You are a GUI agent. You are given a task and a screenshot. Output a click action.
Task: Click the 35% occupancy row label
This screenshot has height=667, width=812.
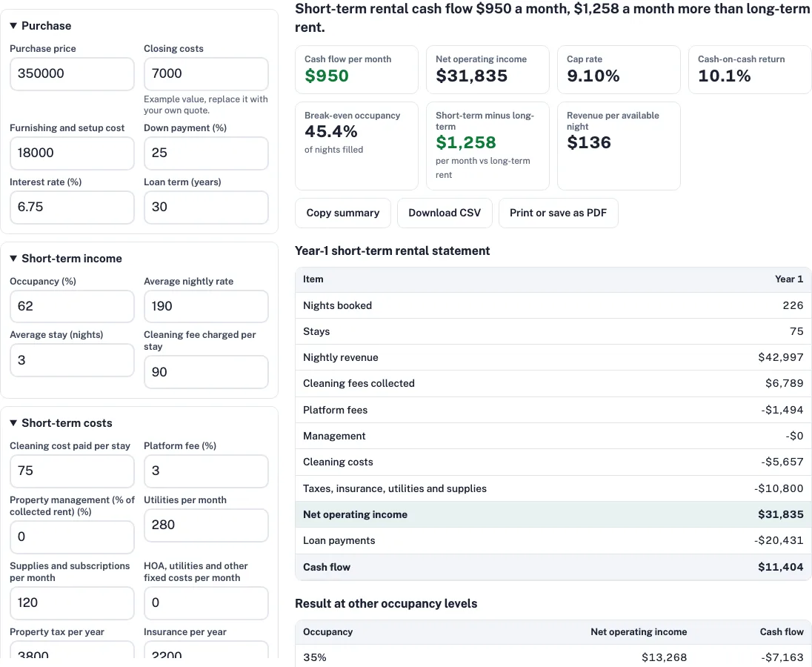pos(314,657)
